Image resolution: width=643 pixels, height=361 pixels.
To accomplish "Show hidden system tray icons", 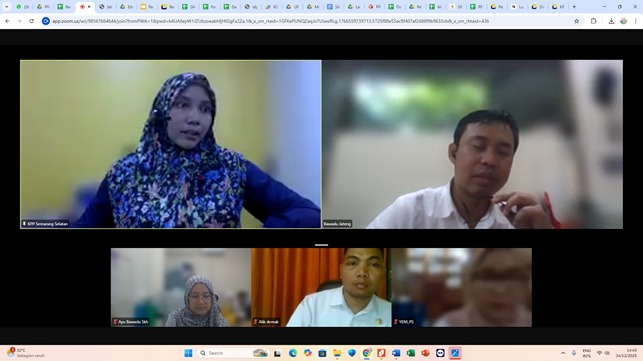I will 563,353.
